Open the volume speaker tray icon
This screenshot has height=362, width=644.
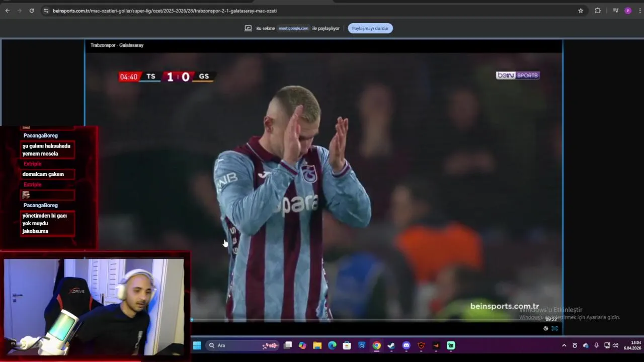click(615, 345)
